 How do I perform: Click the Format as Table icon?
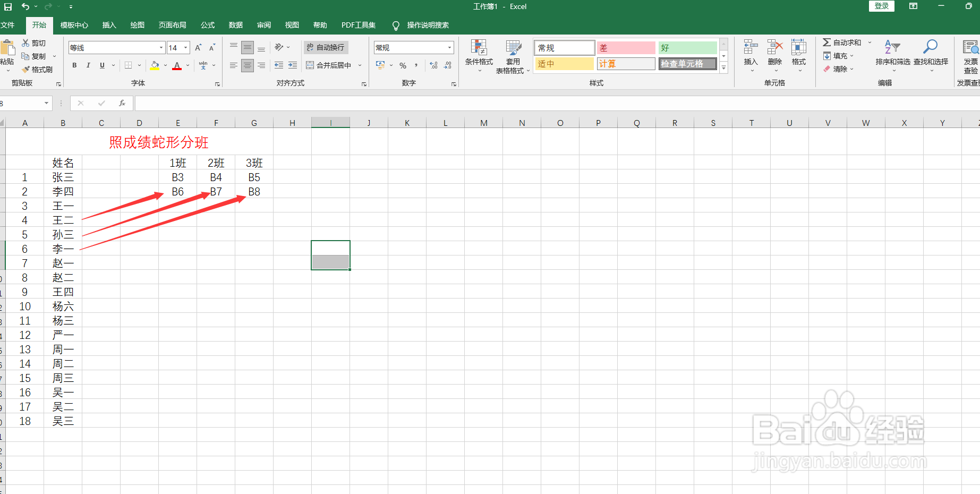coord(513,48)
